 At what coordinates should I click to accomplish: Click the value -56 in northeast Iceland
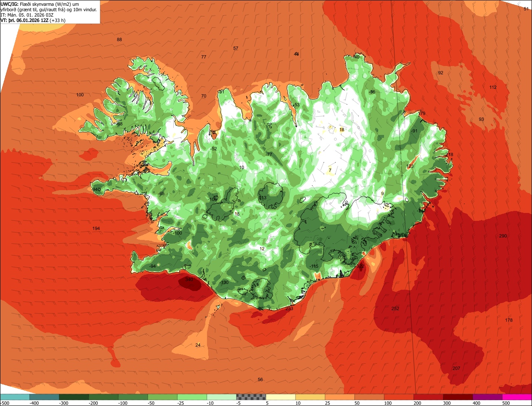[x=372, y=92]
